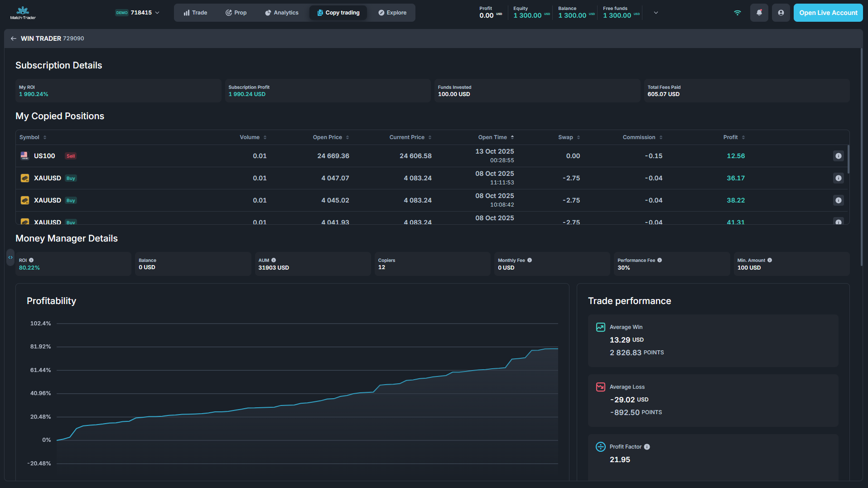Toggle the side panel expand handle

coord(10,257)
